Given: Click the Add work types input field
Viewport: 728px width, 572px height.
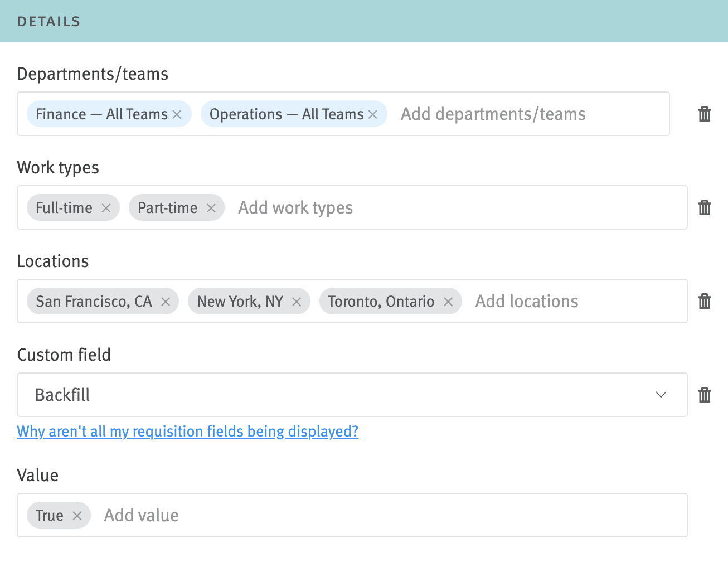Looking at the screenshot, I should [x=295, y=207].
